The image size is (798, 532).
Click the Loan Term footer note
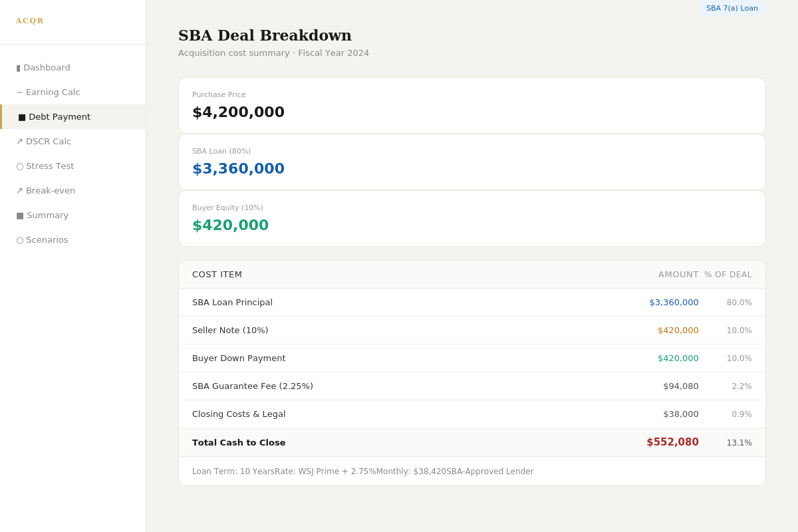233,471
